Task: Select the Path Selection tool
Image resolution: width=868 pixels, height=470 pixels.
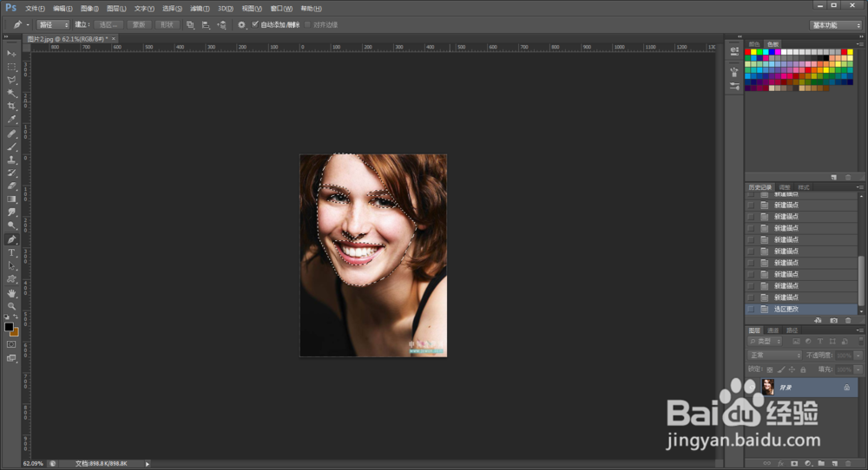Action: (x=11, y=266)
